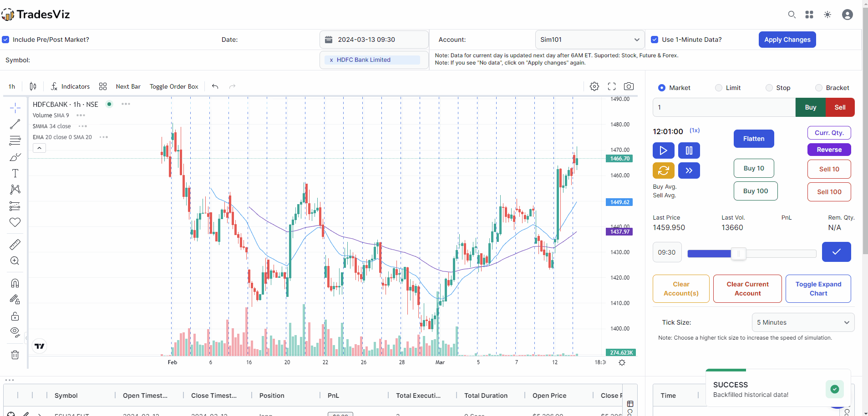Open the Tick Size 5 Minutes dropdown
This screenshot has width=868, height=416.
(803, 322)
